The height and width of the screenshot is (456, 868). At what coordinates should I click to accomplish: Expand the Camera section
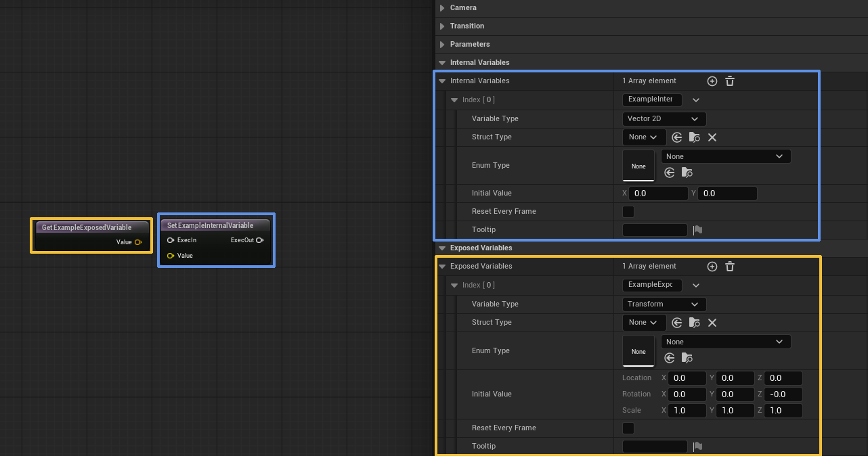click(443, 8)
